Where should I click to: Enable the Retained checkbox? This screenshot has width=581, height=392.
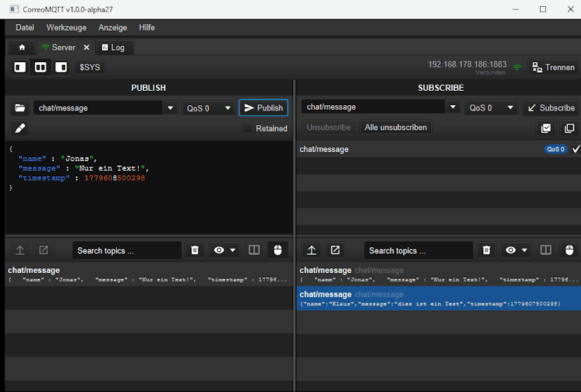tap(247, 128)
